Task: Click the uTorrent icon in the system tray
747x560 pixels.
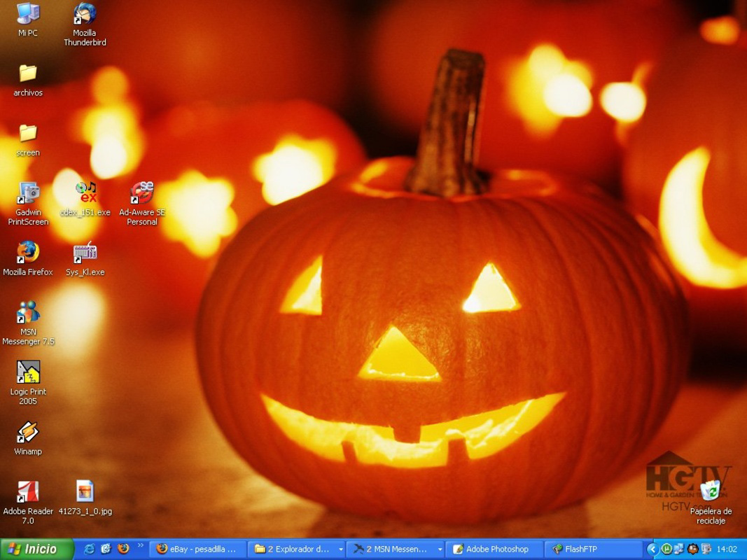Action: tap(666, 549)
